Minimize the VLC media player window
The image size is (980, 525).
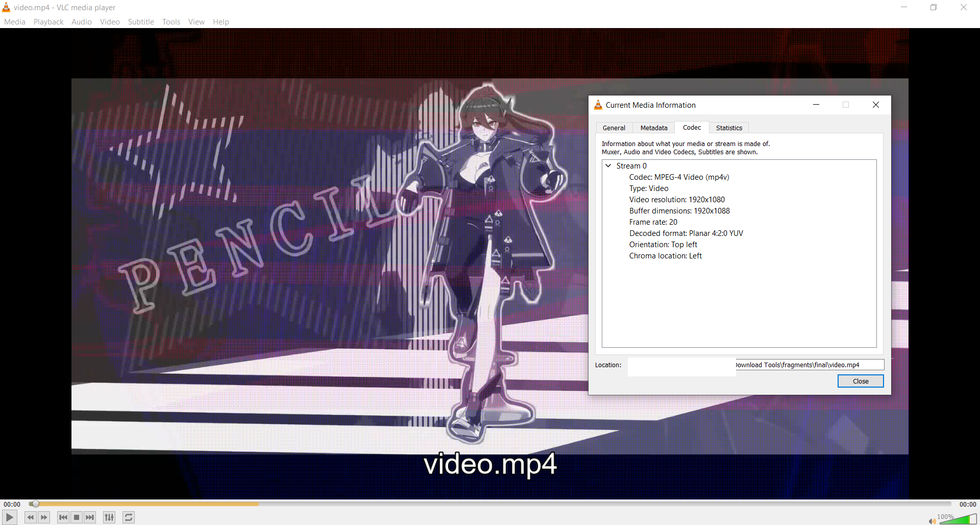click(x=904, y=7)
